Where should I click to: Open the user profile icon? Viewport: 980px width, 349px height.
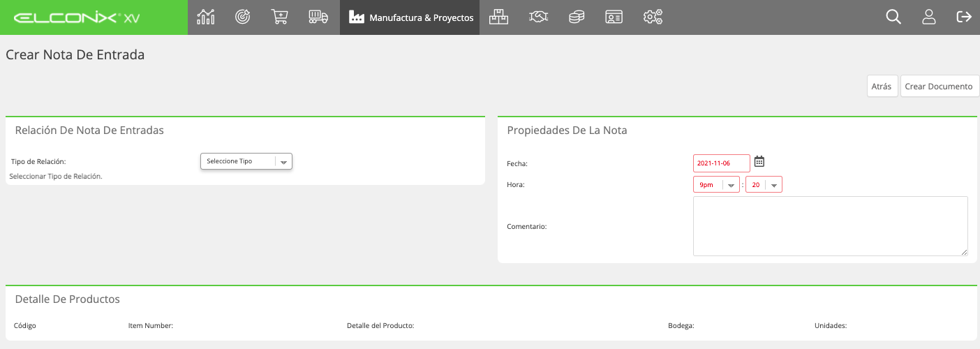929,17
